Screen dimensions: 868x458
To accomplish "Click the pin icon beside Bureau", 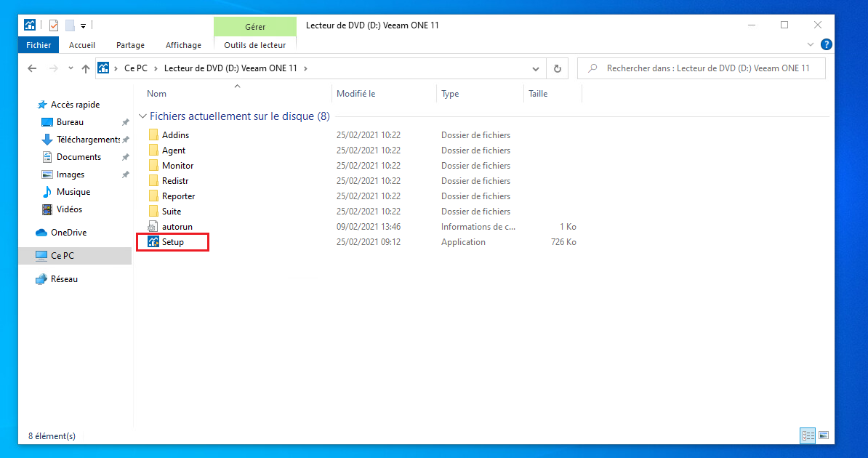I will click(x=126, y=122).
